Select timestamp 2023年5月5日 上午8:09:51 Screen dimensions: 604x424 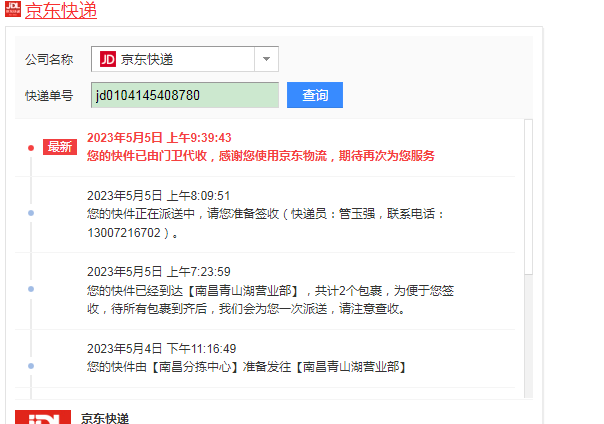[x=158, y=196]
